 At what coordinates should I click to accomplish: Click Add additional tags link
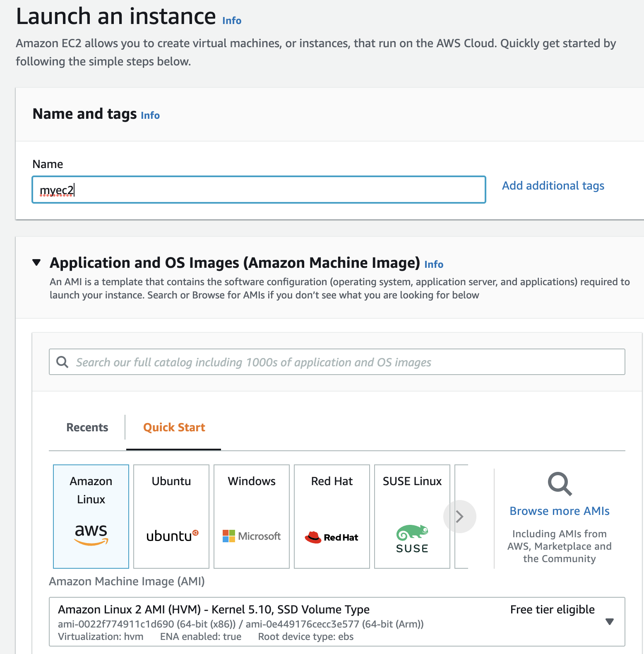[553, 185]
